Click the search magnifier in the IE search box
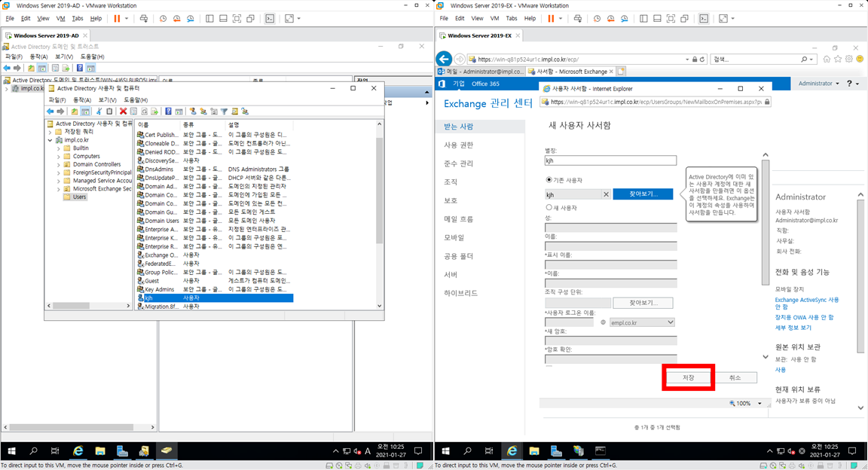 (804, 60)
